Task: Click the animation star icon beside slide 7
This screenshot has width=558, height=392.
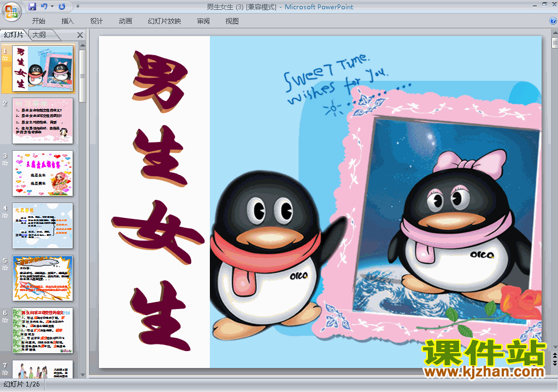Action: (5, 372)
